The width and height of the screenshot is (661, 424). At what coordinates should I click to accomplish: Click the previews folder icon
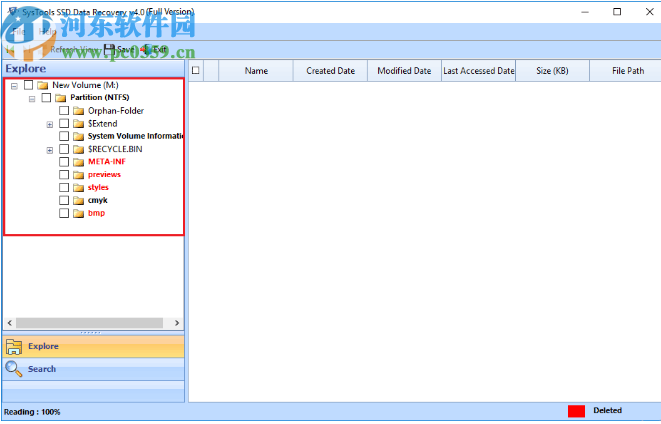pyautogui.click(x=78, y=175)
